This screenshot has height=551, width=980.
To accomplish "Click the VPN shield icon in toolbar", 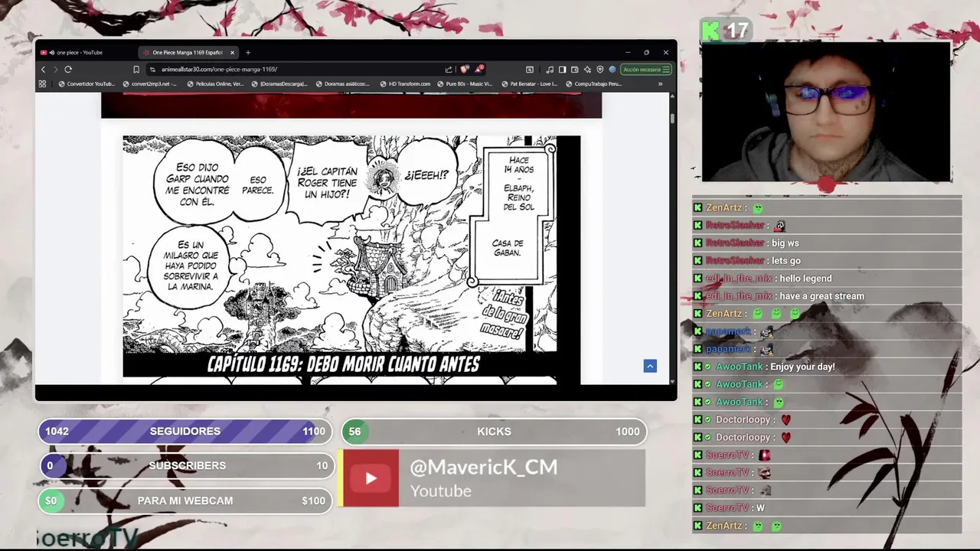I will (599, 70).
